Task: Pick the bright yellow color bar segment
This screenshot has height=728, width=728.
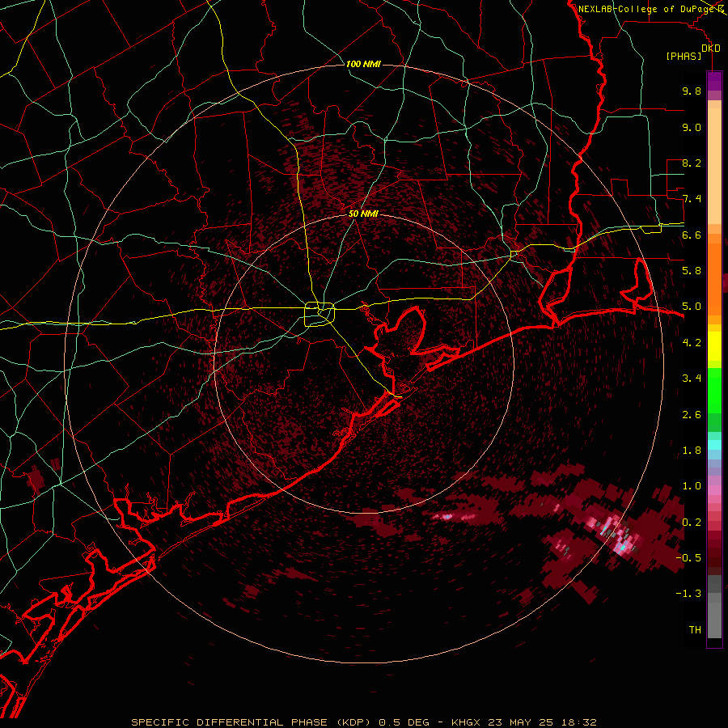Action: [x=714, y=346]
